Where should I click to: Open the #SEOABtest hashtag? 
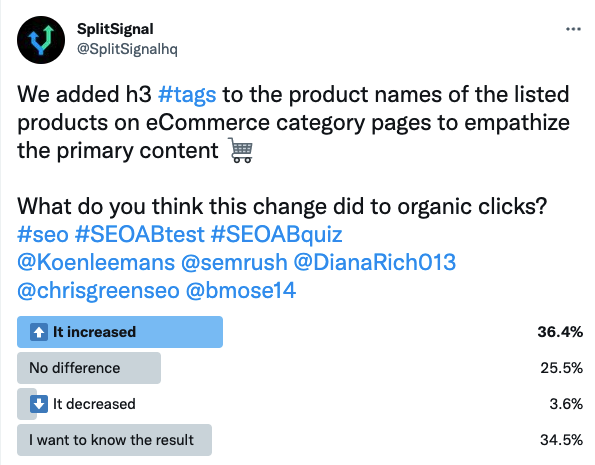(x=140, y=234)
